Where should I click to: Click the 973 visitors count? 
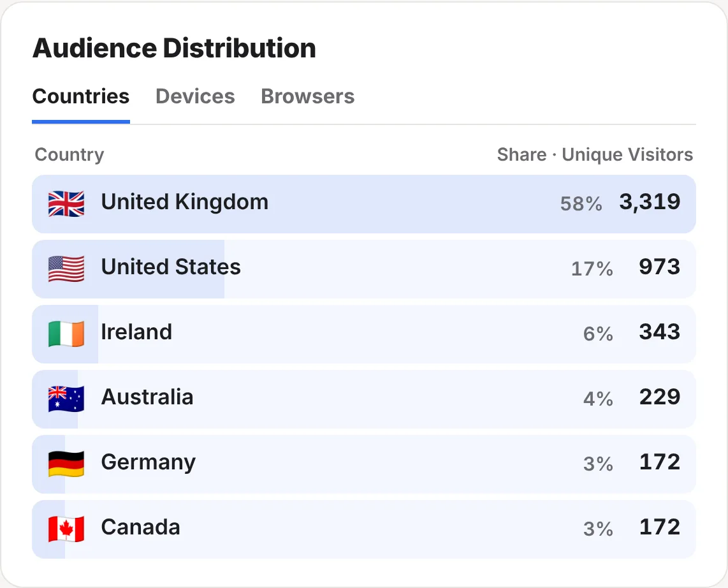pos(660,267)
